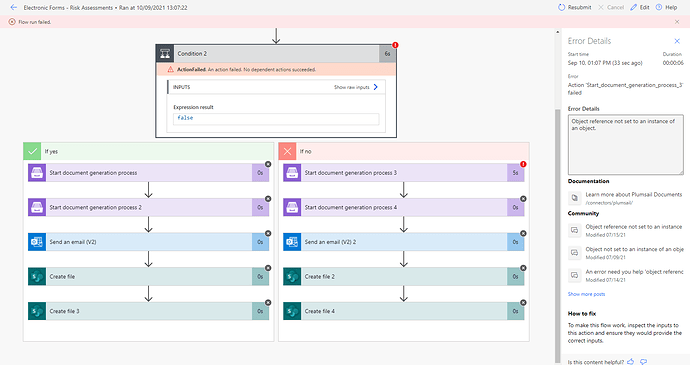
Task: Click the Condition 2 control icon
Action: pyautogui.click(x=165, y=54)
